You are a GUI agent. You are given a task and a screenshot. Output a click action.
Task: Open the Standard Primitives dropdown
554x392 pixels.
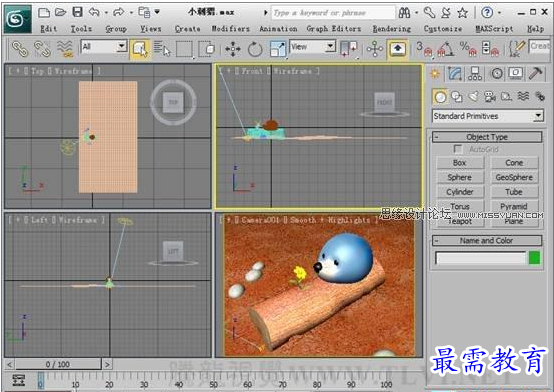488,116
